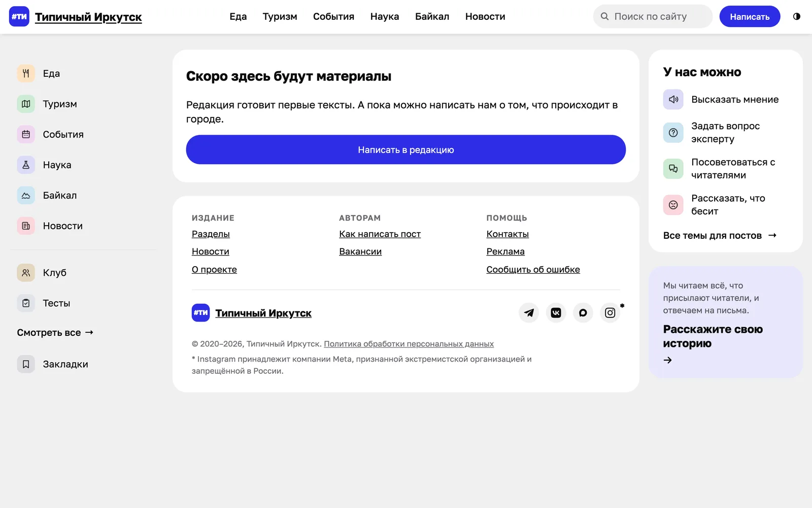Toggle the dark theme contrast icon
Screen dimensions: 812x508
(797, 16)
